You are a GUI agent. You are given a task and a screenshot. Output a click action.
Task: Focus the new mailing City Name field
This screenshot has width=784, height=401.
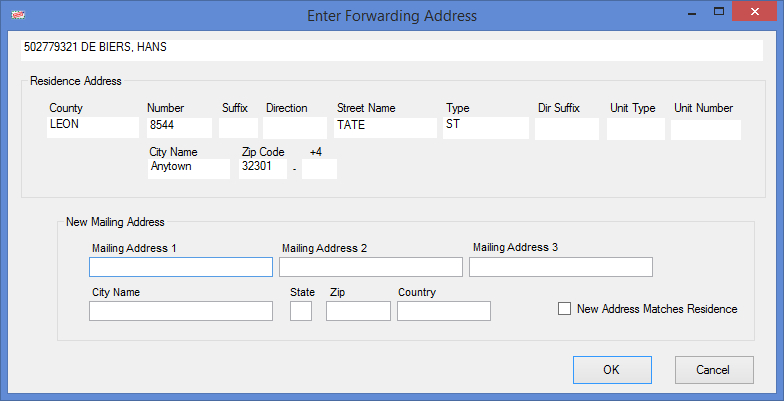(x=181, y=311)
